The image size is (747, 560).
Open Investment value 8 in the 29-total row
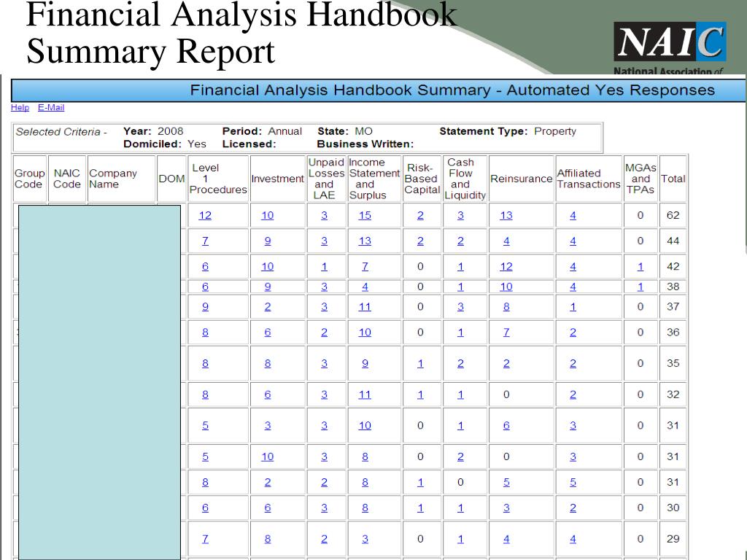[267, 539]
